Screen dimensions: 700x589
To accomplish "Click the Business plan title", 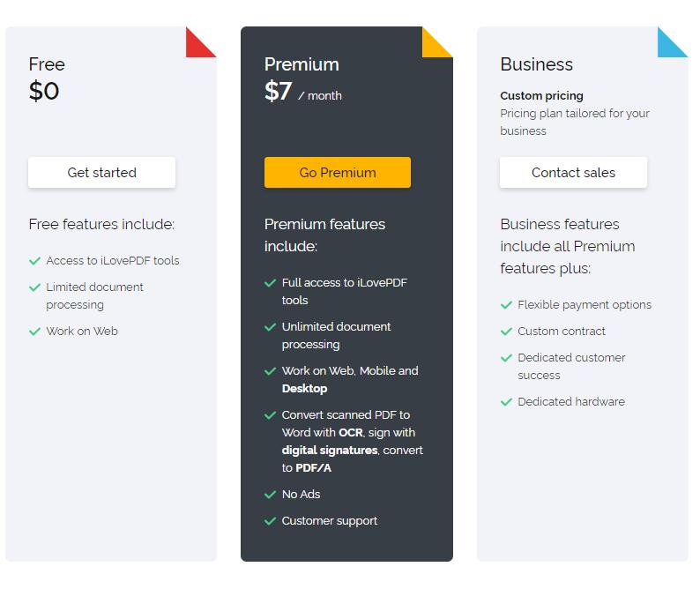I will click(536, 64).
